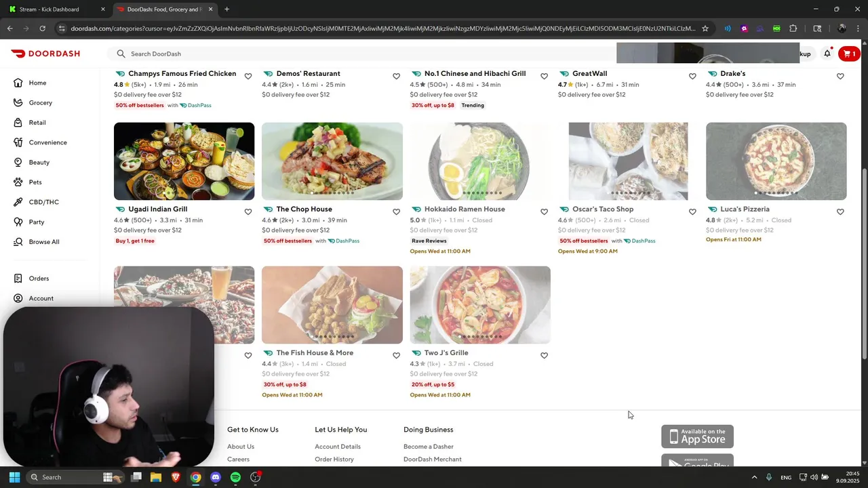This screenshot has height=488, width=868.
Task: Favorite Demos' Restaurant with heart
Action: click(x=396, y=77)
